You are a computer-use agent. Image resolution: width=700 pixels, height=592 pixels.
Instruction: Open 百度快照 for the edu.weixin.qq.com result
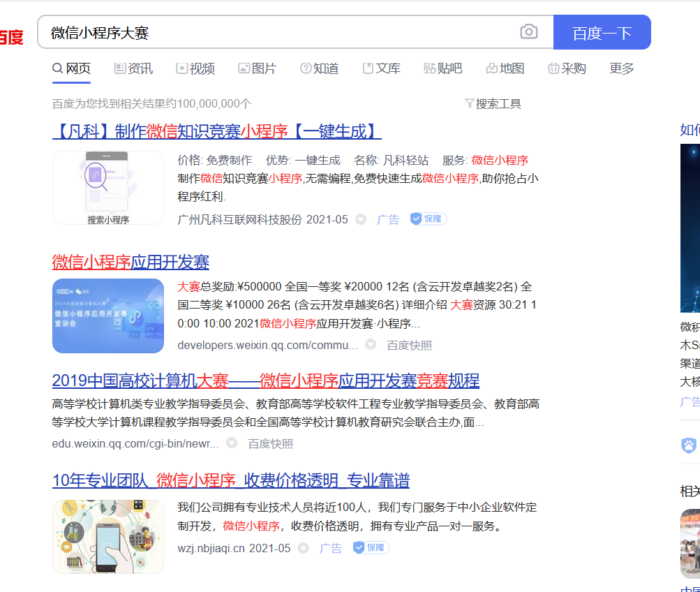coord(271,443)
